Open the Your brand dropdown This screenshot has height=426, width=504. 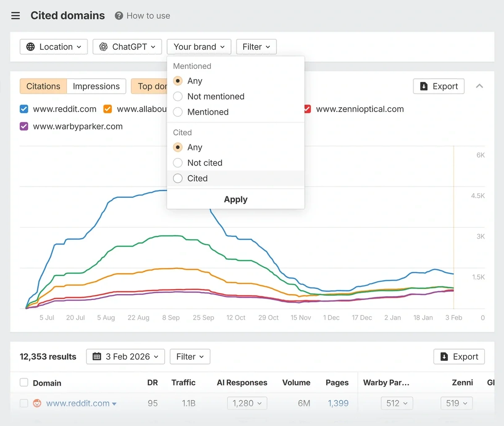[199, 47]
